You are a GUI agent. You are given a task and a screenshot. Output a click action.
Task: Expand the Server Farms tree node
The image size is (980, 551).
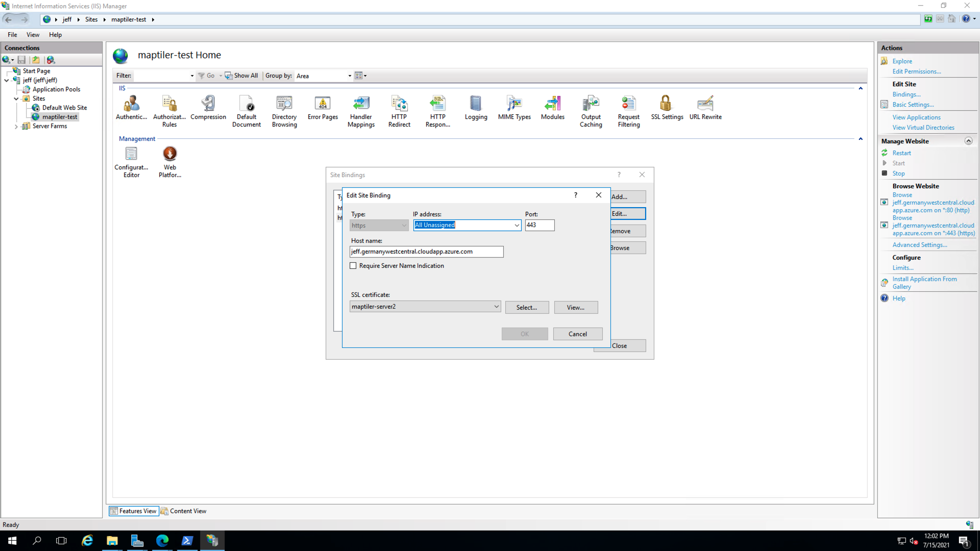click(16, 127)
